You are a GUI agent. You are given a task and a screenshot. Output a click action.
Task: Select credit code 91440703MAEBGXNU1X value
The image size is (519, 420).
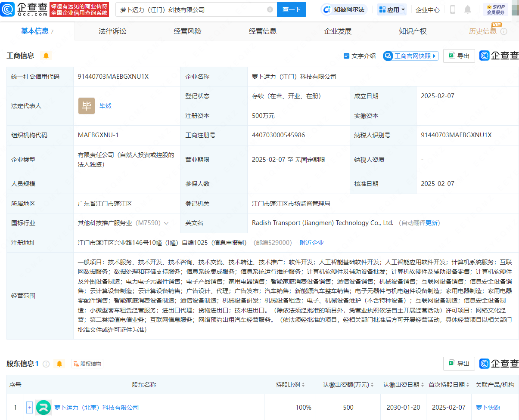113,77
